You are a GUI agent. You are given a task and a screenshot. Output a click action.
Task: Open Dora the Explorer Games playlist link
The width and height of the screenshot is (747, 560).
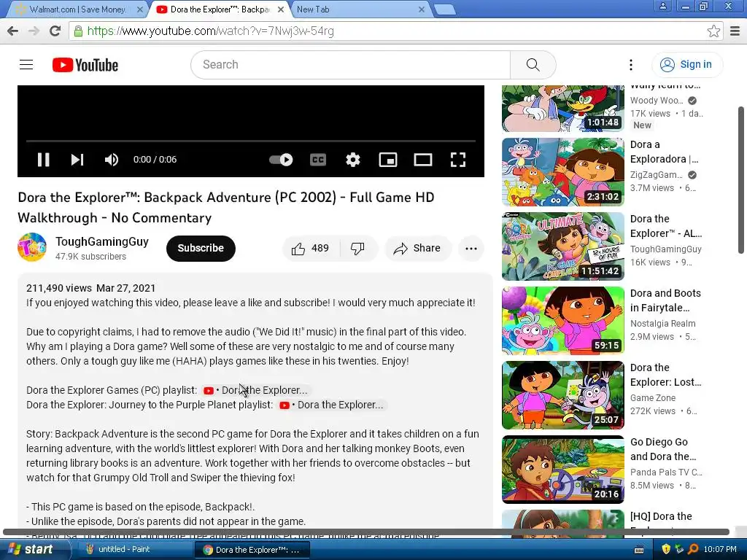(256, 391)
